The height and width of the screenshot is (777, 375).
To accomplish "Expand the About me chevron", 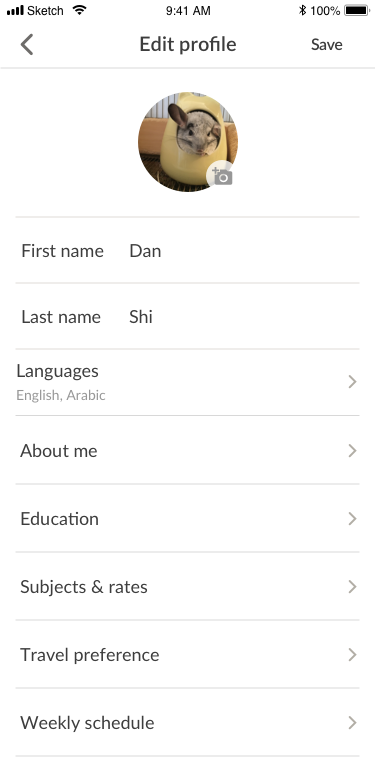I will [352, 450].
